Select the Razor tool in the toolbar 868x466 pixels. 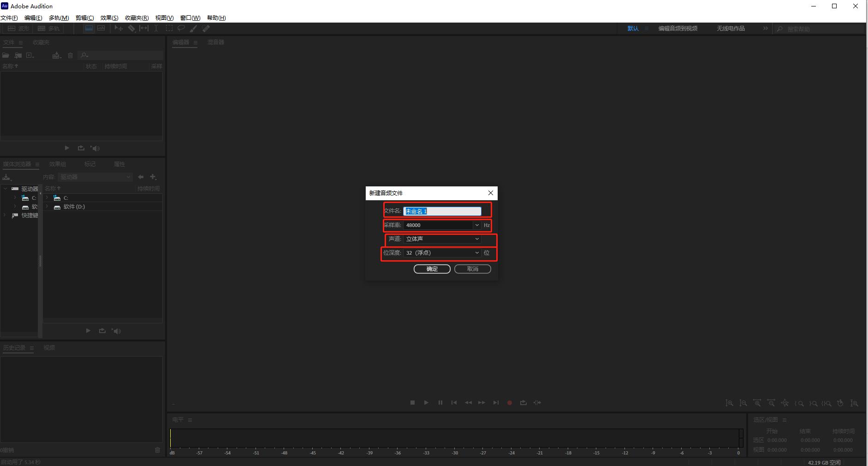(131, 29)
